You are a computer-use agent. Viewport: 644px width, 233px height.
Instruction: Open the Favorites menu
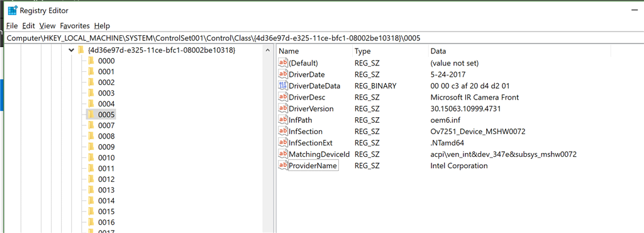point(74,25)
